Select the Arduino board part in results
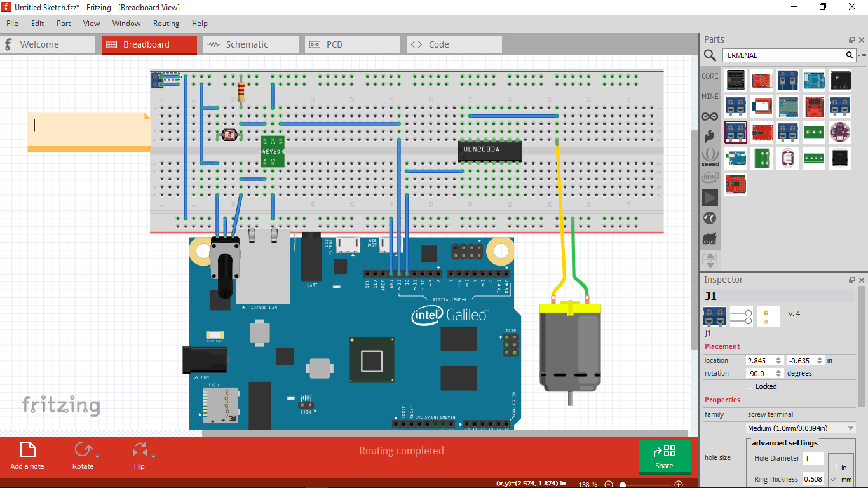This screenshot has width=868, height=488. (x=736, y=158)
